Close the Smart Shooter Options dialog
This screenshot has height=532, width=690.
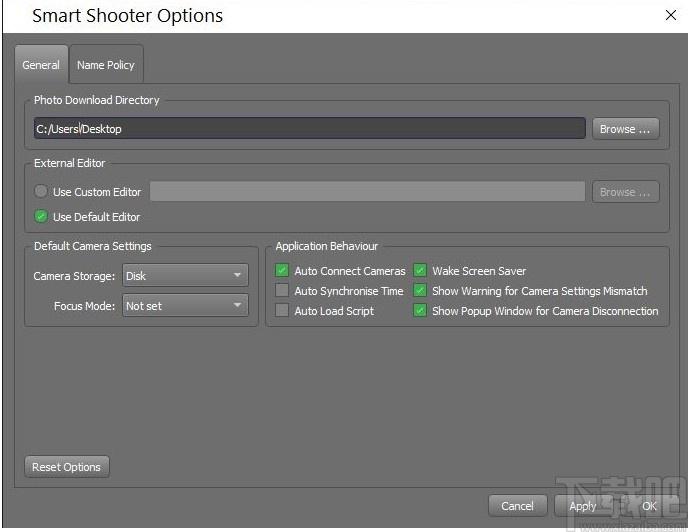point(670,15)
